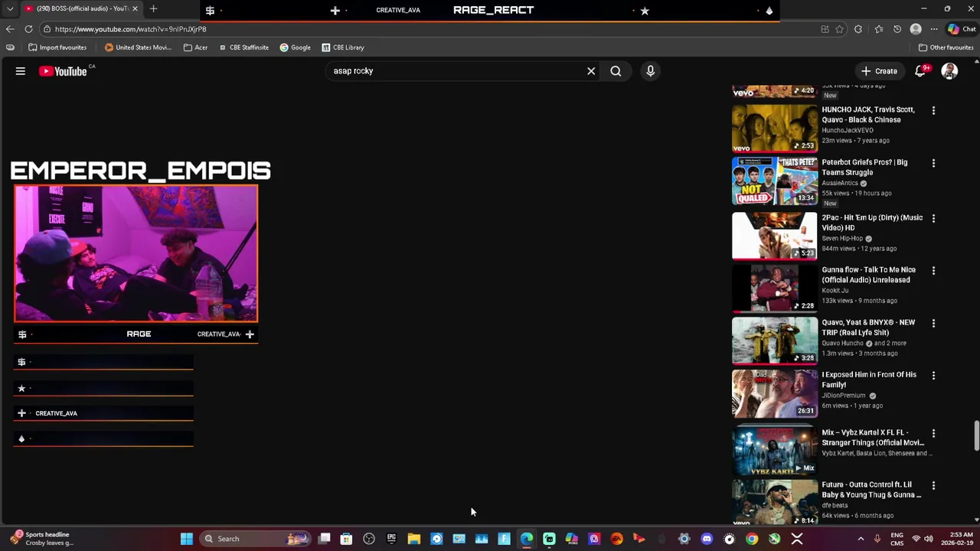This screenshot has height=551, width=980.
Task: Open the Favourites list icon
Action: point(878,29)
